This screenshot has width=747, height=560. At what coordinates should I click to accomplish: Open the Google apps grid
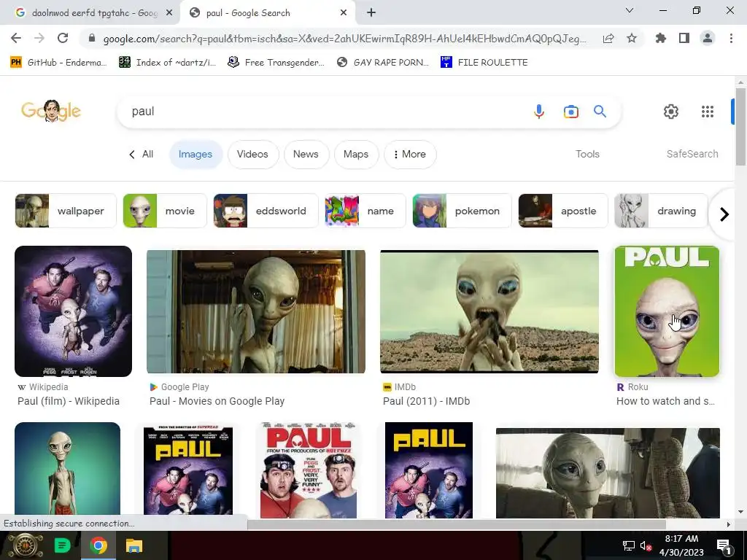tap(708, 112)
